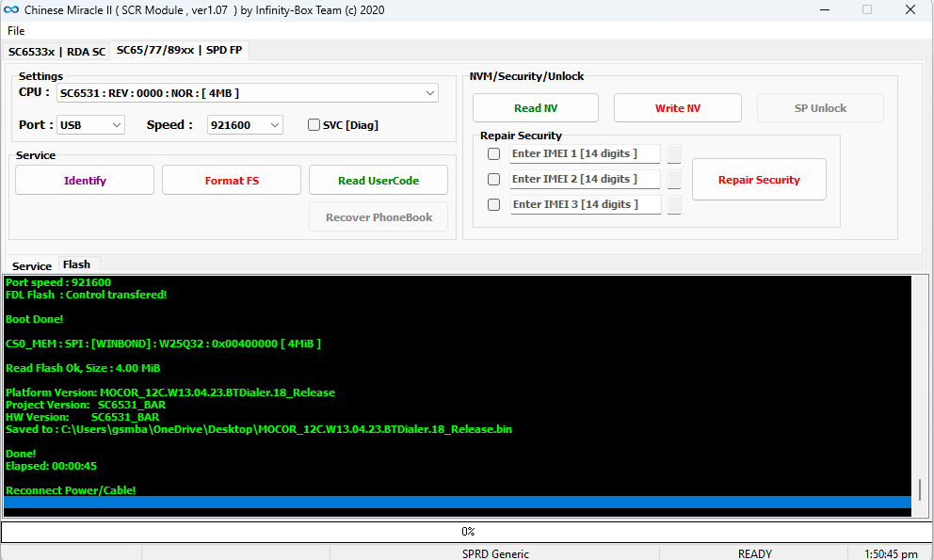Click the CS0_MEM WINBOND W25Q32 log line
This screenshot has width=934, height=560.
pos(163,344)
